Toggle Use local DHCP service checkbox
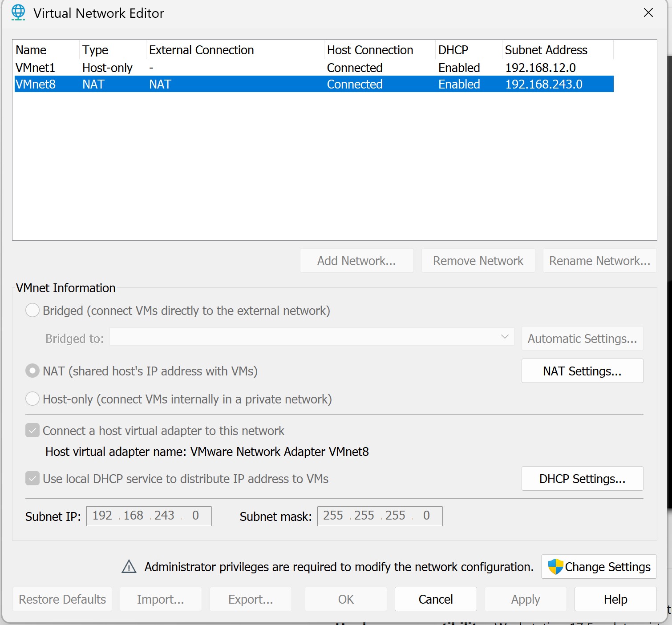 click(x=32, y=479)
